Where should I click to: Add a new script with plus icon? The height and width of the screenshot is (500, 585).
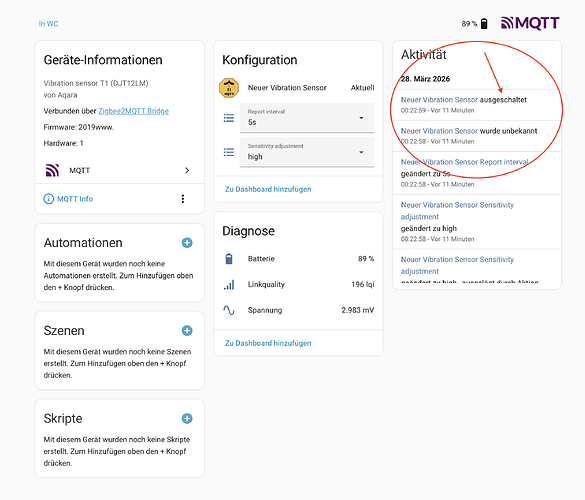187,419
